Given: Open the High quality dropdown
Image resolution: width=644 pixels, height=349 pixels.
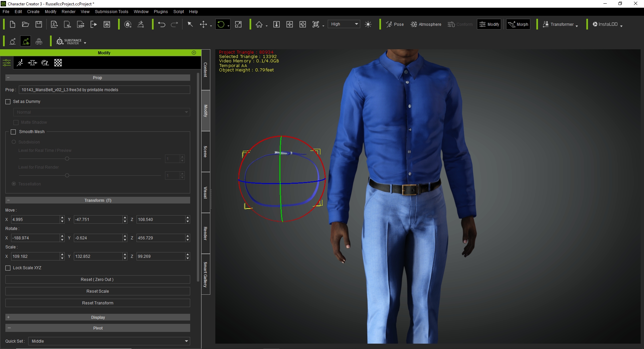Looking at the screenshot, I should point(344,24).
